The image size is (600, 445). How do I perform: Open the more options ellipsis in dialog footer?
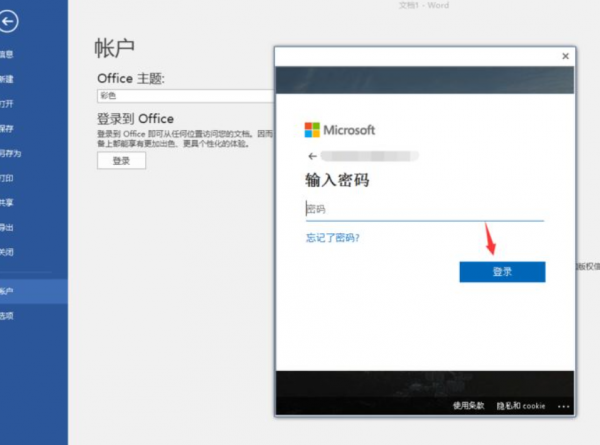(564, 406)
